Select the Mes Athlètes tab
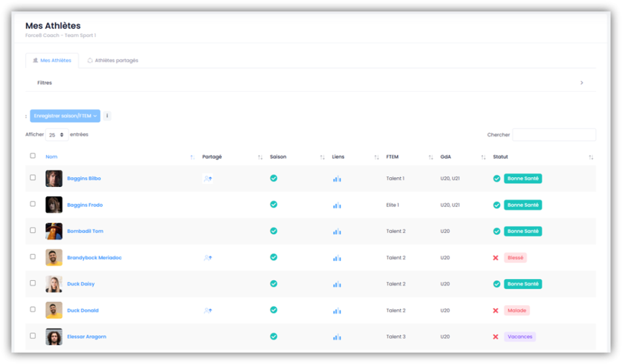Image resolution: width=622 pixels, height=364 pixels. [x=52, y=61]
